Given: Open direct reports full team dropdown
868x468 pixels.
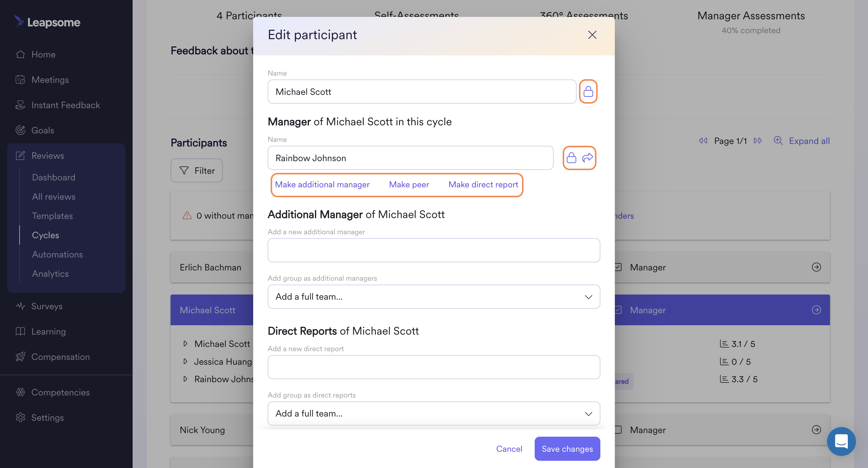Looking at the screenshot, I should pos(434,413).
